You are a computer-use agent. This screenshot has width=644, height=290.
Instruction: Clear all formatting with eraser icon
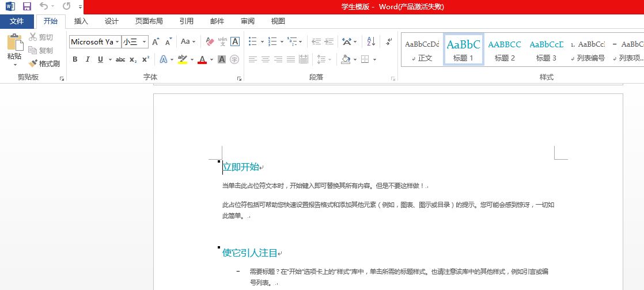210,42
